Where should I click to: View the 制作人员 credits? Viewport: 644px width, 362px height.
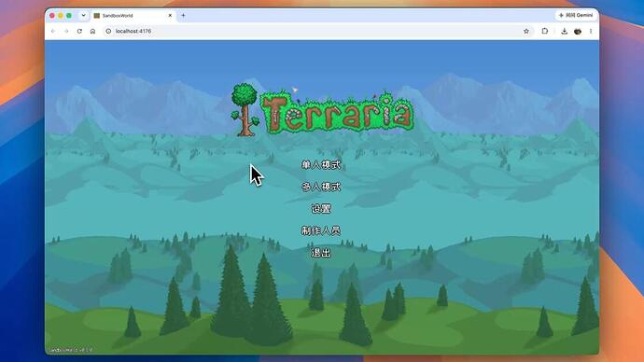321,230
